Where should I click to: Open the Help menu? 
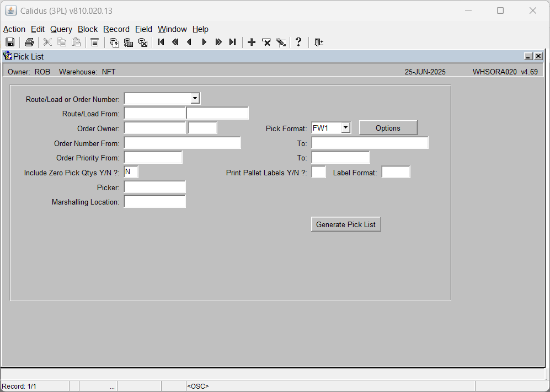[x=200, y=29]
